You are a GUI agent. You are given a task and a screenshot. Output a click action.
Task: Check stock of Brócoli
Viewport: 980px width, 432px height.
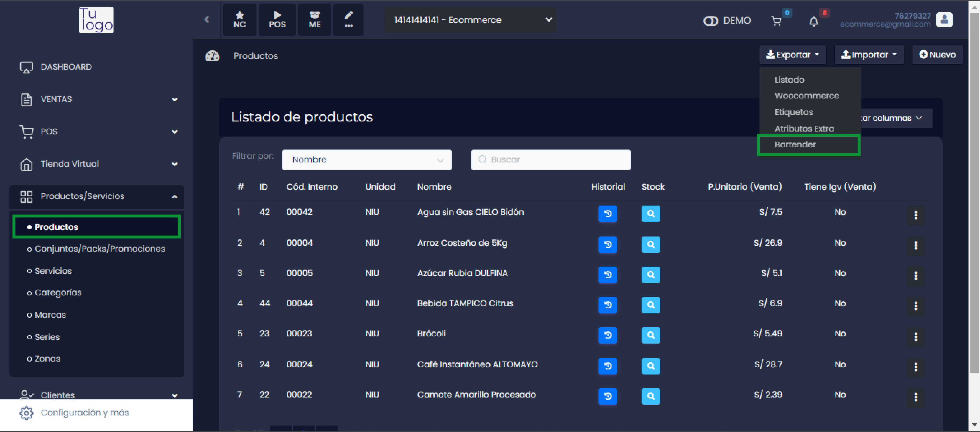click(650, 335)
